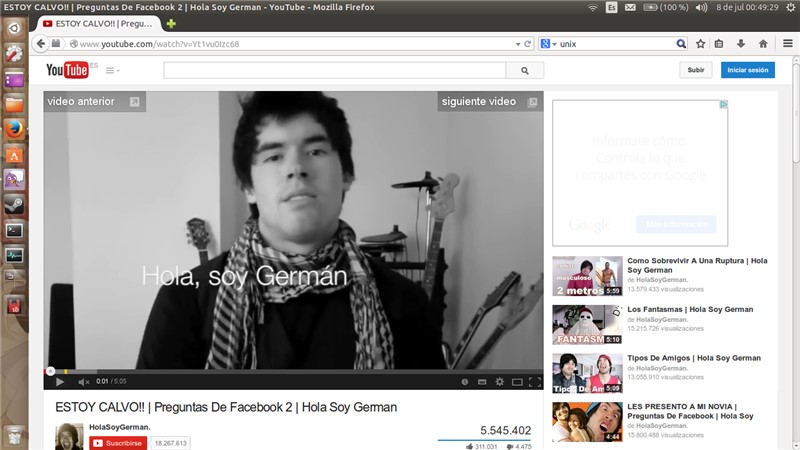Click the Iniciar sesión button
The width and height of the screenshot is (800, 450).
[x=747, y=70]
